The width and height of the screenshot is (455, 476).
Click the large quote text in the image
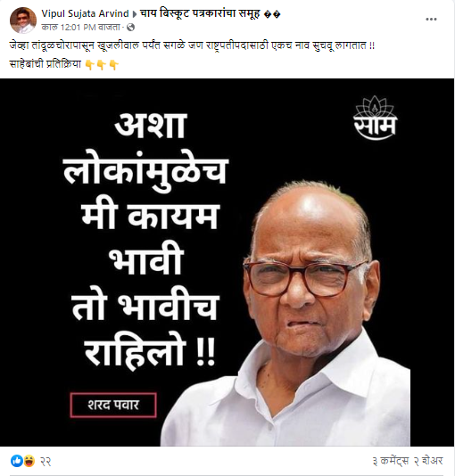[145, 240]
